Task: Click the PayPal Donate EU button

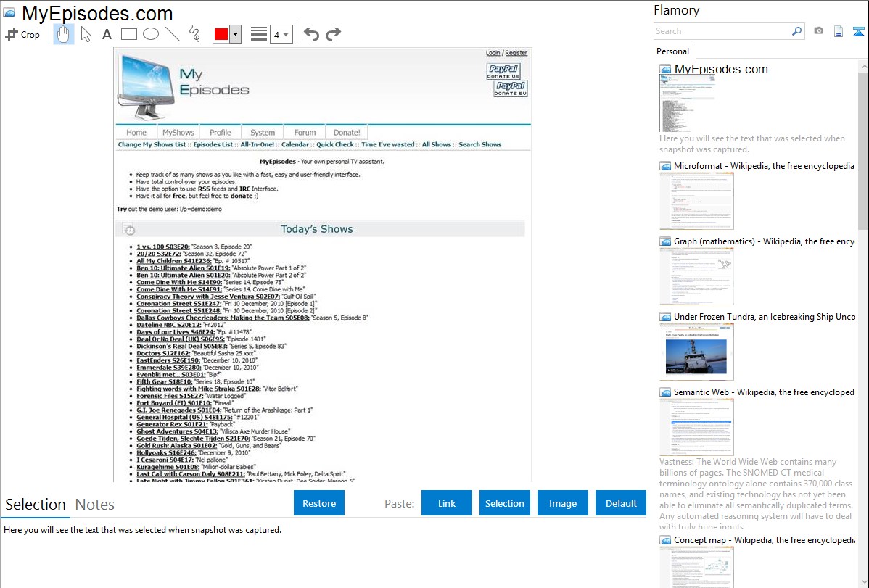Action: point(511,88)
